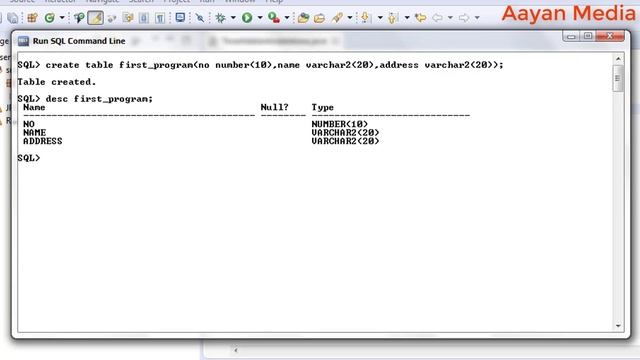Open the Back history dropdown arrow
The height and width of the screenshot is (360, 640).
pyautogui.click(x=450, y=18)
